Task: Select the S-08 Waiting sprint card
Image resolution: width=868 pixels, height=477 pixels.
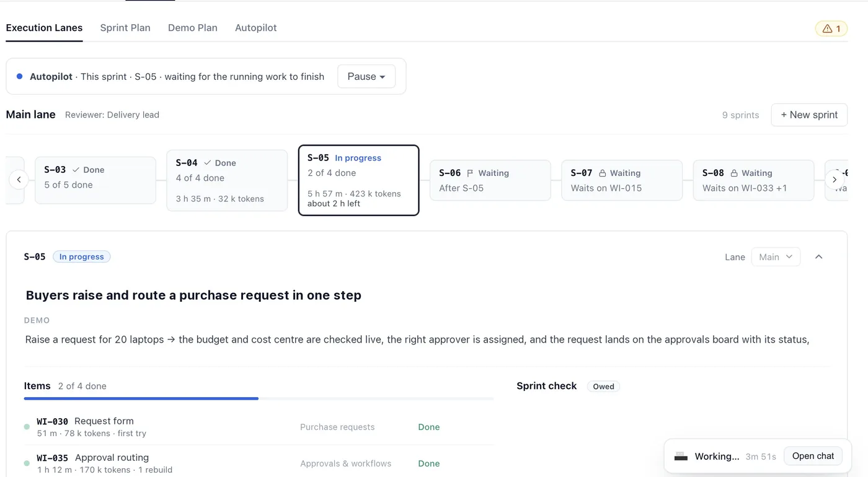Action: click(x=753, y=180)
